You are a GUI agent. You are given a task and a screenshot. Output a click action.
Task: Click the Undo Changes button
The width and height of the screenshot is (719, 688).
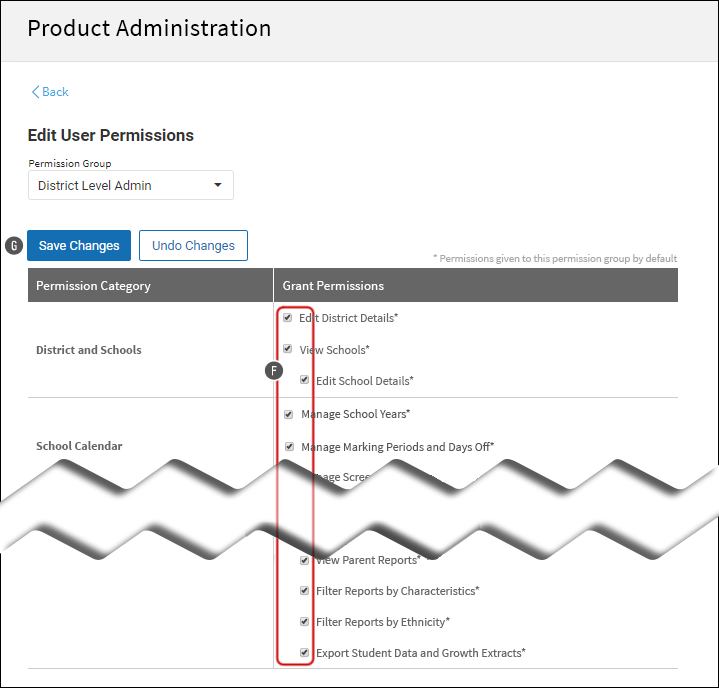pyautogui.click(x=193, y=245)
